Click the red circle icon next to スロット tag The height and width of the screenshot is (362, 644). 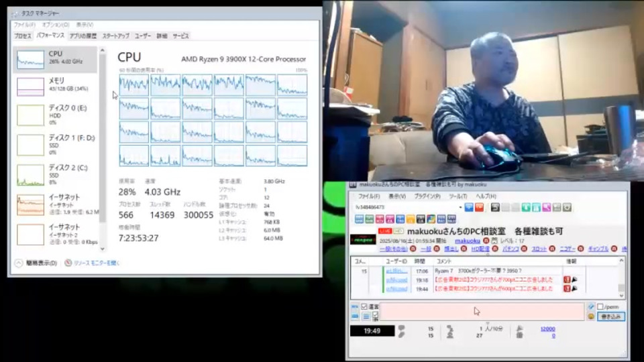(x=552, y=249)
